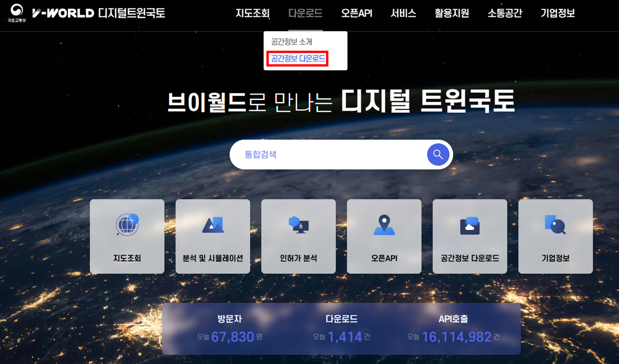Click the cloud folder icon for 공간정보 다운로드

coord(470,226)
